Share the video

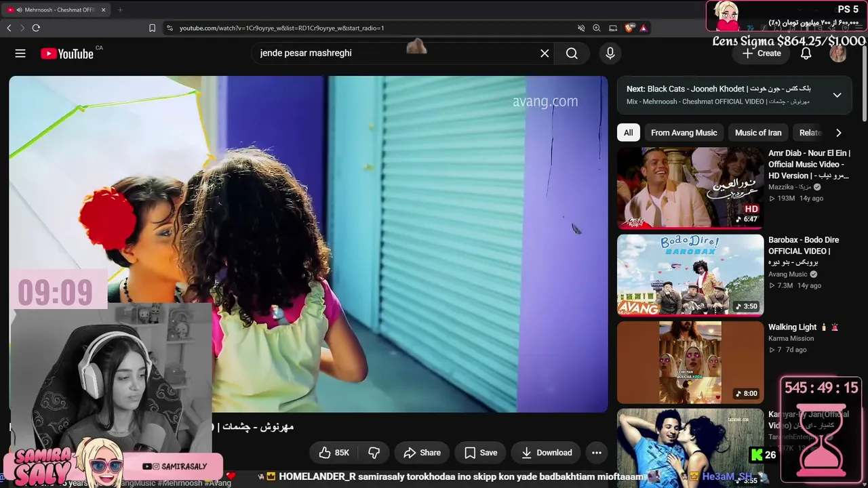pyautogui.click(x=422, y=453)
